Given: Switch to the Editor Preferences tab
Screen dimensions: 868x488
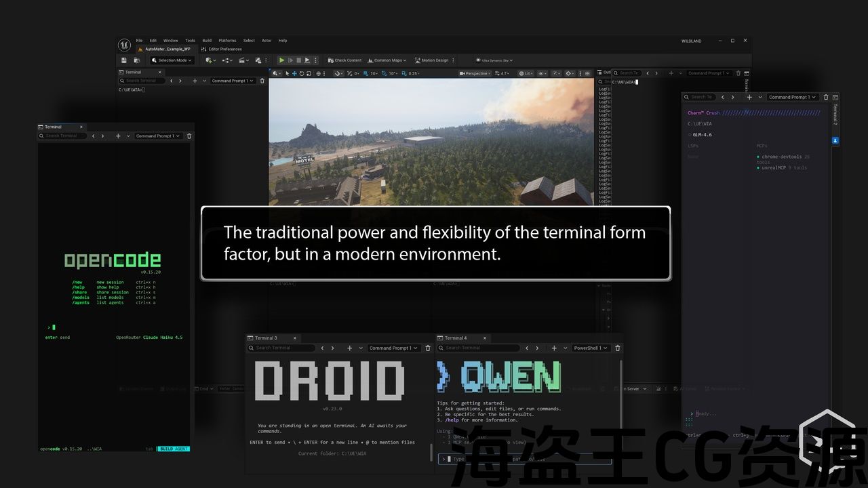Looking at the screenshot, I should (x=224, y=49).
